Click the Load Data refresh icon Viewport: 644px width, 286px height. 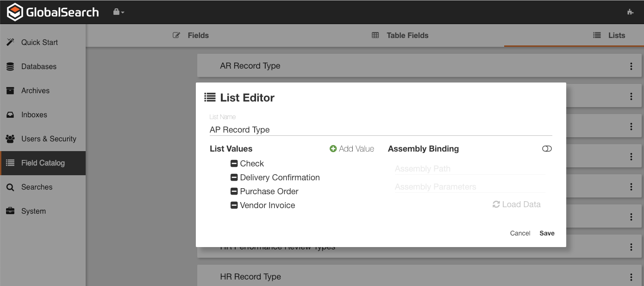[x=496, y=204]
